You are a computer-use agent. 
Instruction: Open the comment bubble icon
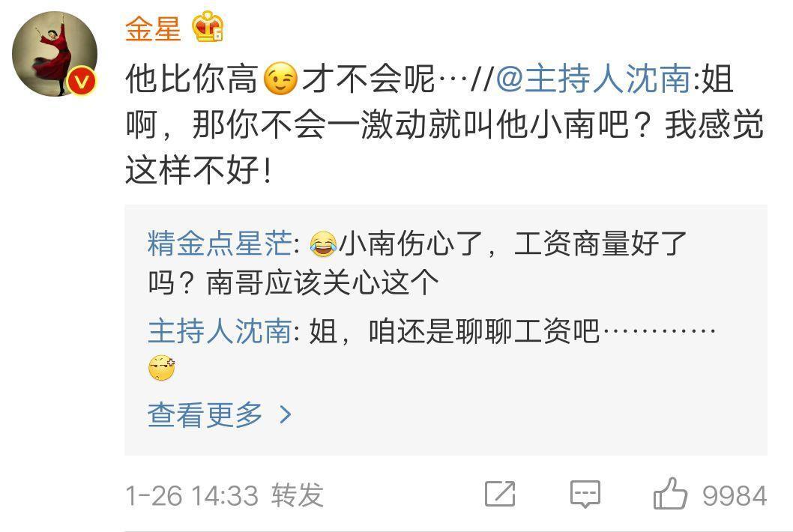[x=585, y=494]
